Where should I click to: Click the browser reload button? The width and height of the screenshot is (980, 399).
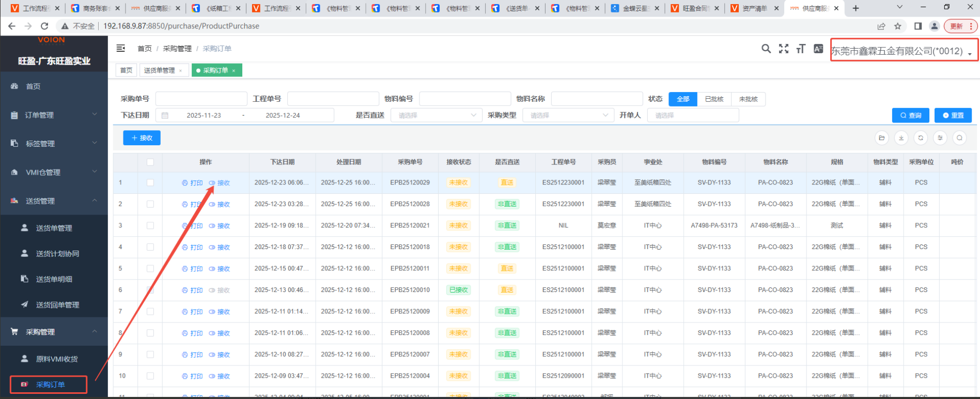click(x=44, y=26)
